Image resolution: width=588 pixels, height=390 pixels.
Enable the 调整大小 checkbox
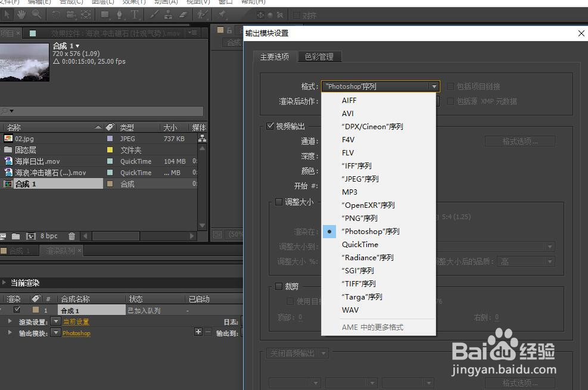tap(279, 202)
